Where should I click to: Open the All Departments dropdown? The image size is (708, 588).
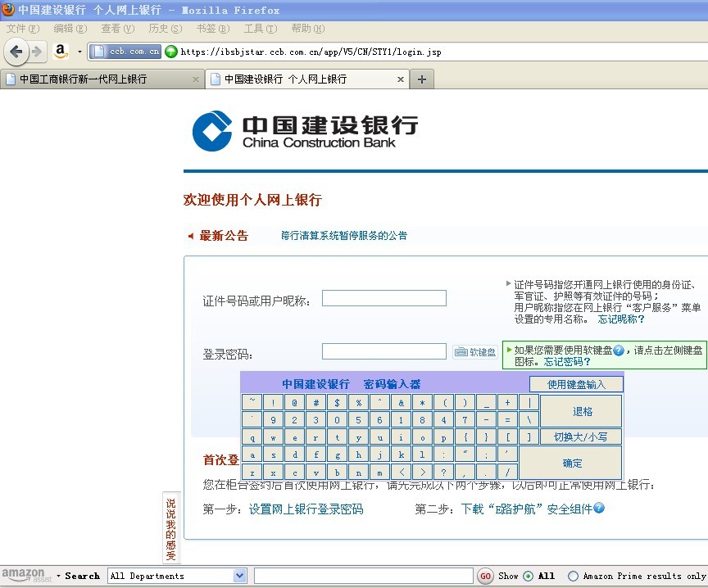click(x=177, y=576)
